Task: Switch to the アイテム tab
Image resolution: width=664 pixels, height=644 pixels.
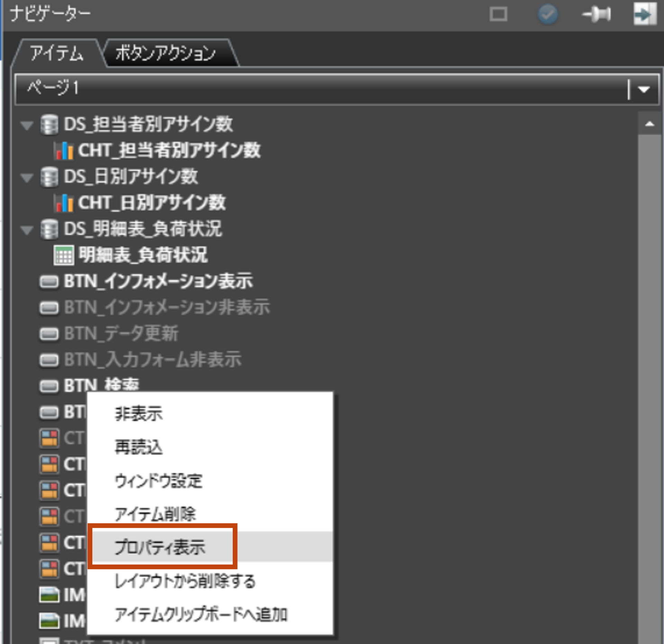Action: [57, 53]
